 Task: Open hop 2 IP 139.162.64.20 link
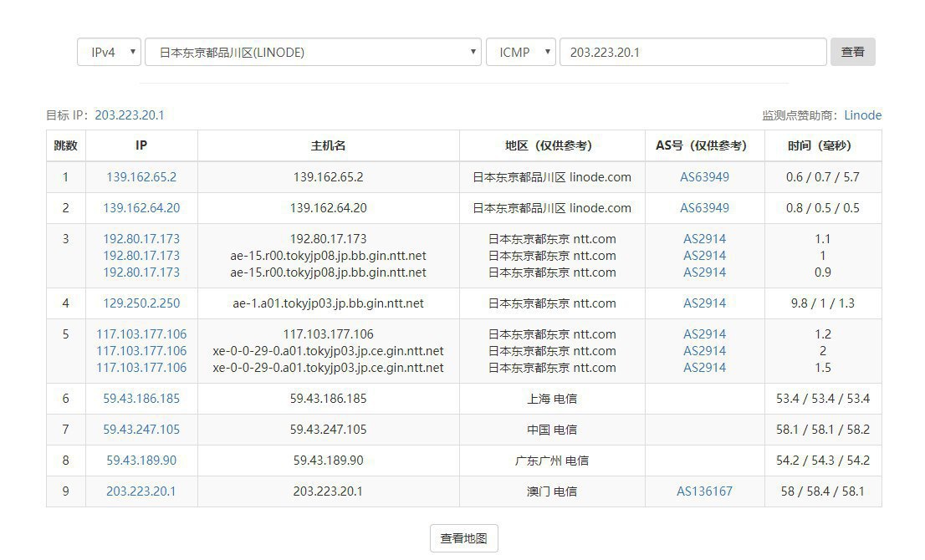pyautogui.click(x=141, y=208)
